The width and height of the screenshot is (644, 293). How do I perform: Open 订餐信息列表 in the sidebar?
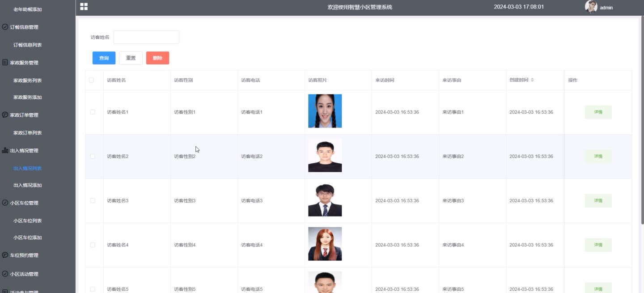pos(28,45)
